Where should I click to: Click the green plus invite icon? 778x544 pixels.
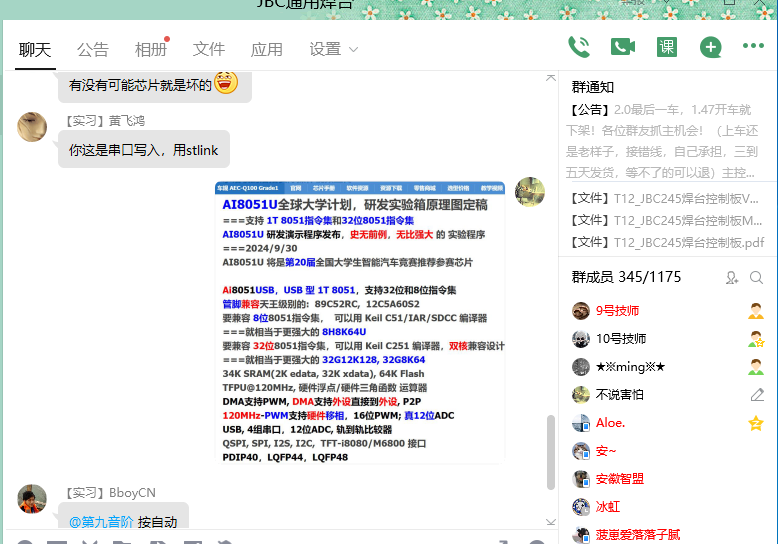711,47
